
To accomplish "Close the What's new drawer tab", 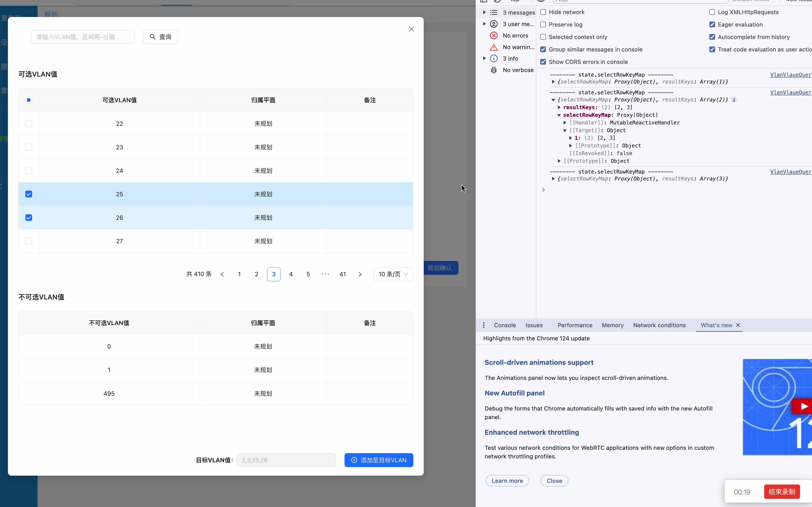I will (738, 325).
